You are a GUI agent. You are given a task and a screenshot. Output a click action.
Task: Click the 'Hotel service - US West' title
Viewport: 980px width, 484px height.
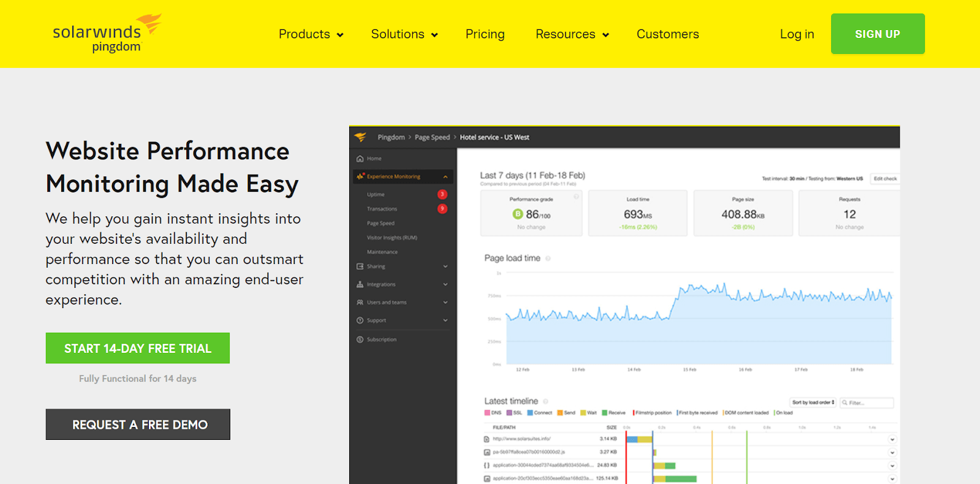(x=495, y=137)
